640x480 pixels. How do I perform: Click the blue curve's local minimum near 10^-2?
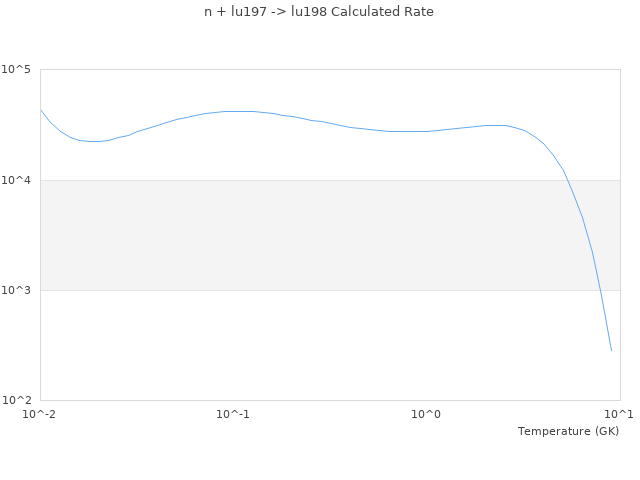point(94,141)
